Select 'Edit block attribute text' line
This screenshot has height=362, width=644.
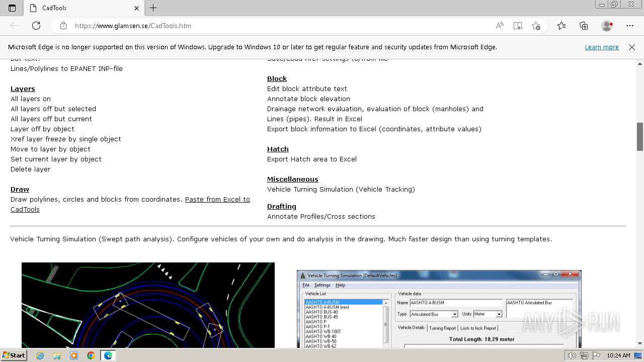tap(307, 88)
